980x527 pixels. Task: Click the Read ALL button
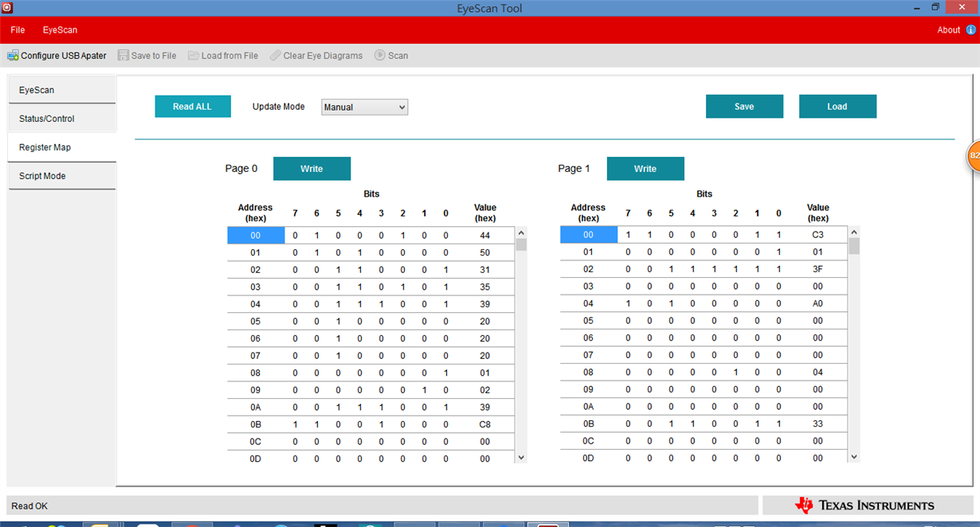(x=193, y=107)
